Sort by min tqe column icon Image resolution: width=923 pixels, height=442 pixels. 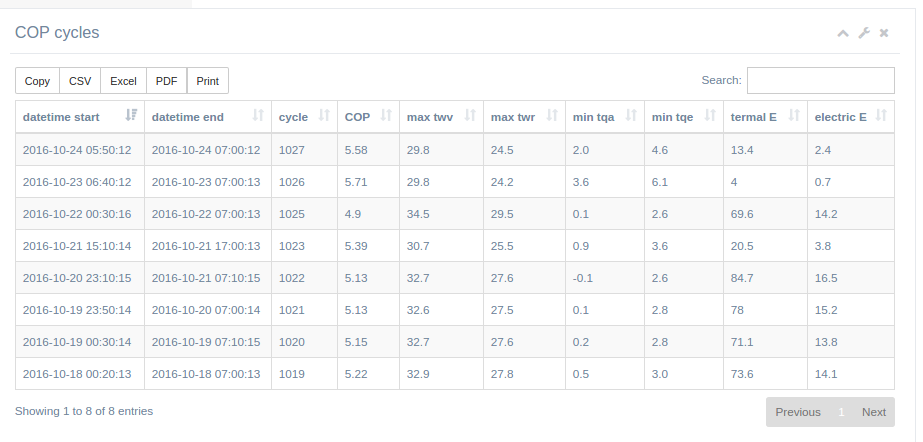[710, 115]
